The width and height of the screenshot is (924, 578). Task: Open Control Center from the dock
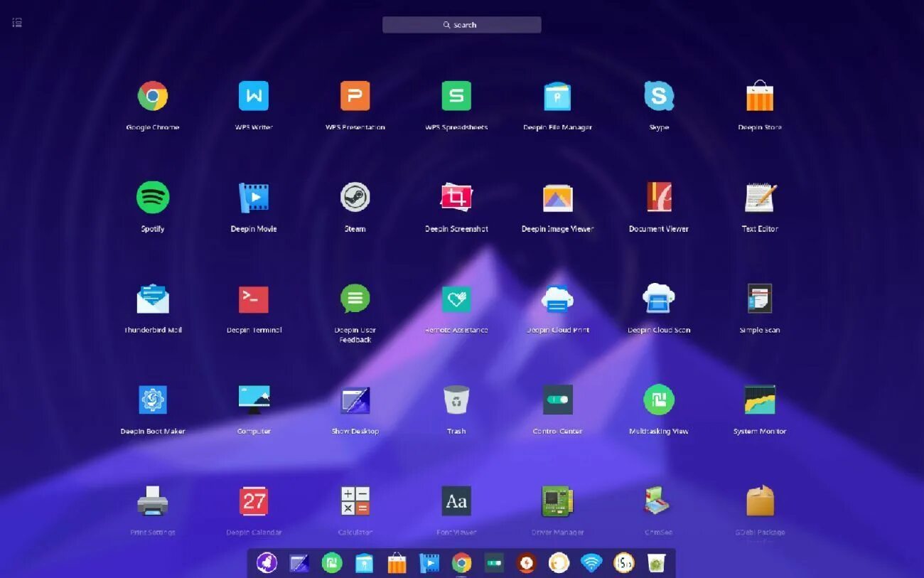[494, 564]
